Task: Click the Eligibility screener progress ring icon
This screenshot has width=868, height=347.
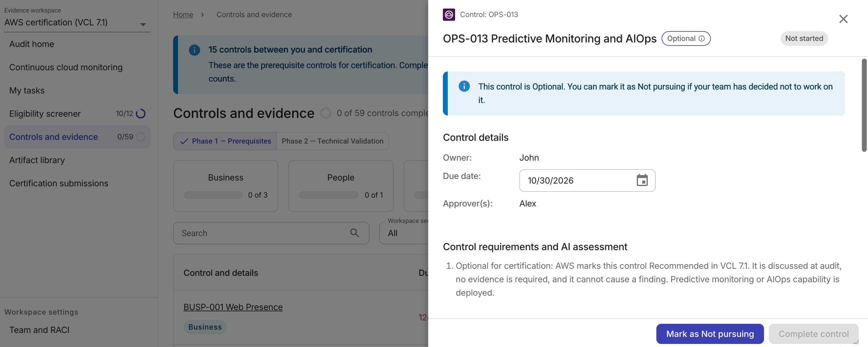Action: point(140,114)
